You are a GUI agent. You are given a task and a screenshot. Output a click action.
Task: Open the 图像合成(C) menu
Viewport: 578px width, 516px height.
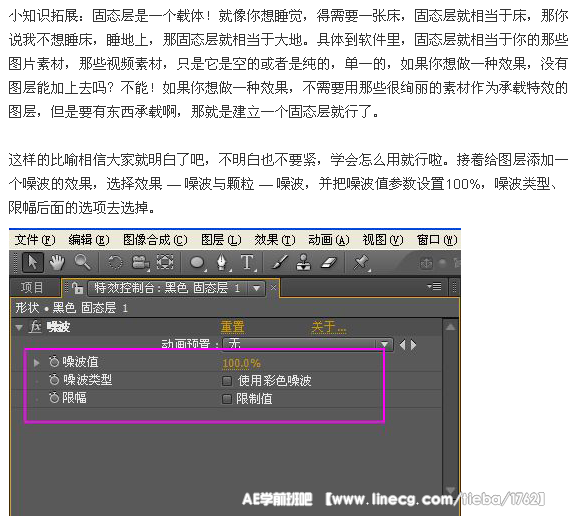click(x=155, y=240)
